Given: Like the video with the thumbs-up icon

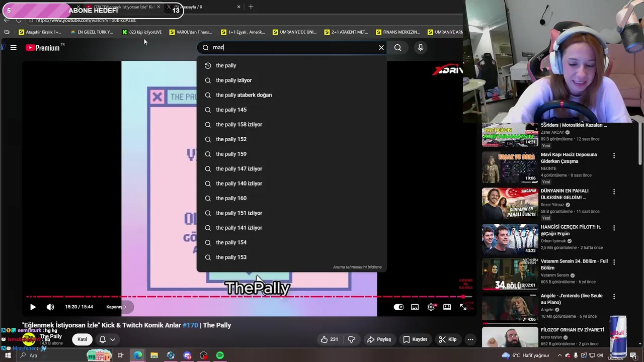Looking at the screenshot, I should [x=330, y=339].
